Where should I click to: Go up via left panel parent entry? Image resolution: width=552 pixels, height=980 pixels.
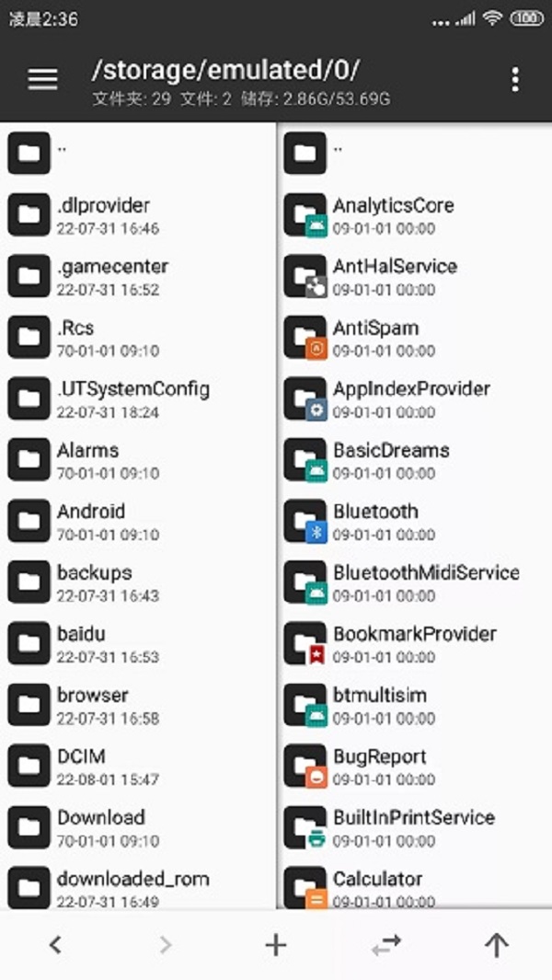click(138, 153)
